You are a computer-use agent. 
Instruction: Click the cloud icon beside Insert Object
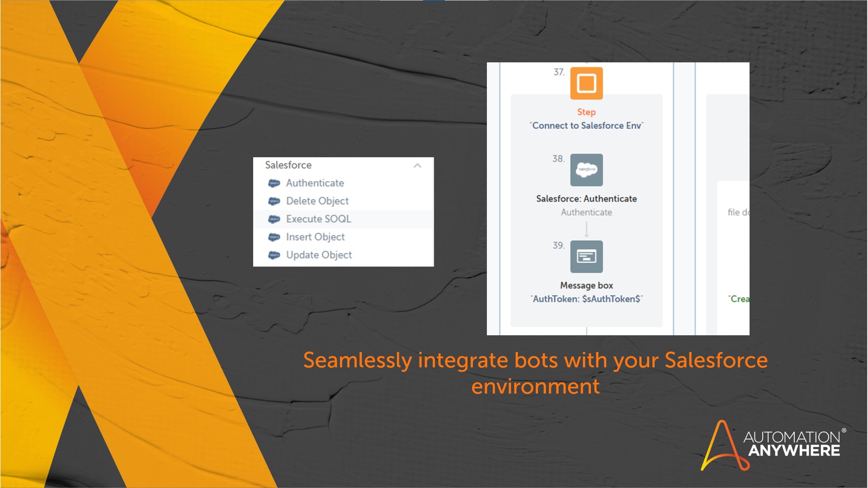(x=274, y=237)
